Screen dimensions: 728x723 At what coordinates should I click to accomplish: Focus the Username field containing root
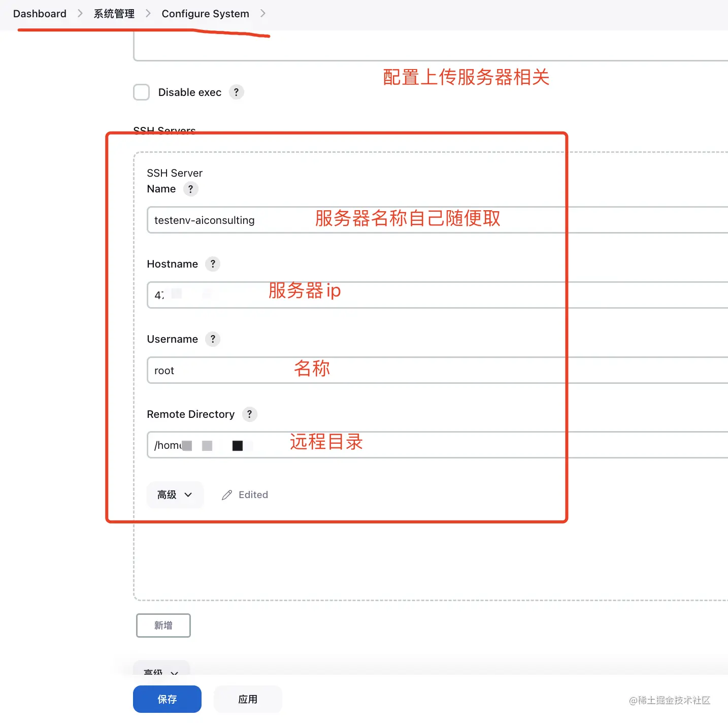coord(437,370)
